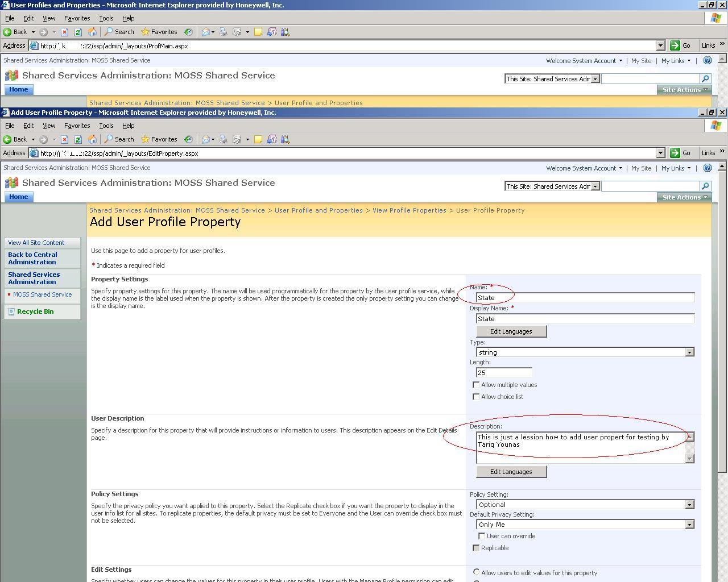Click the Length input field showing 25
Screen dimensions: 728x582
(504, 372)
